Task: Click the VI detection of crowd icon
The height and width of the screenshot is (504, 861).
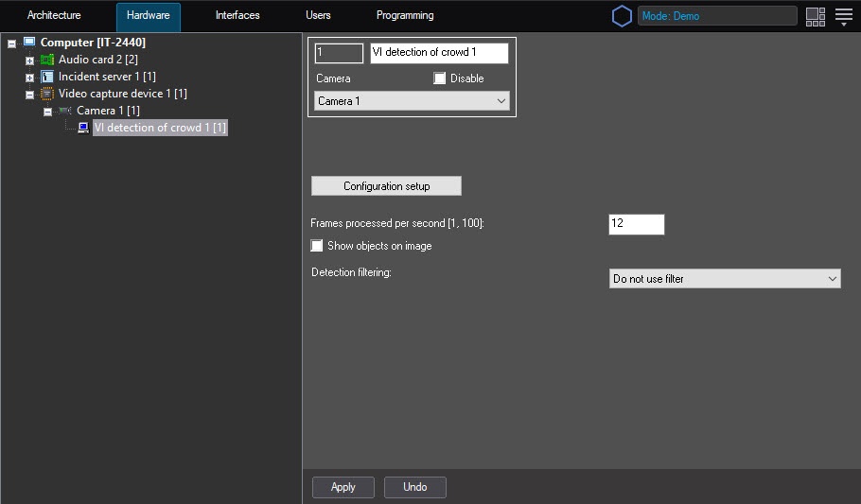Action: pyautogui.click(x=83, y=128)
